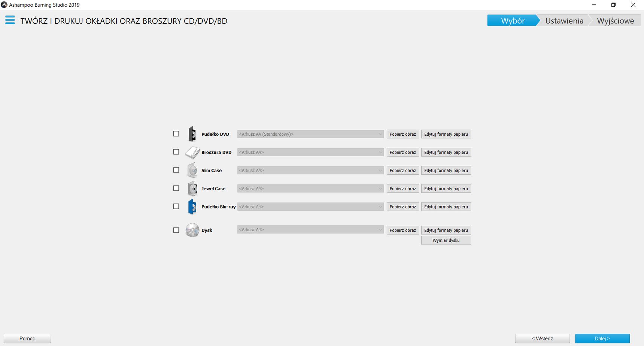This screenshot has height=346, width=644.
Task: Edit paper formats for Jewel Case
Action: click(x=446, y=189)
